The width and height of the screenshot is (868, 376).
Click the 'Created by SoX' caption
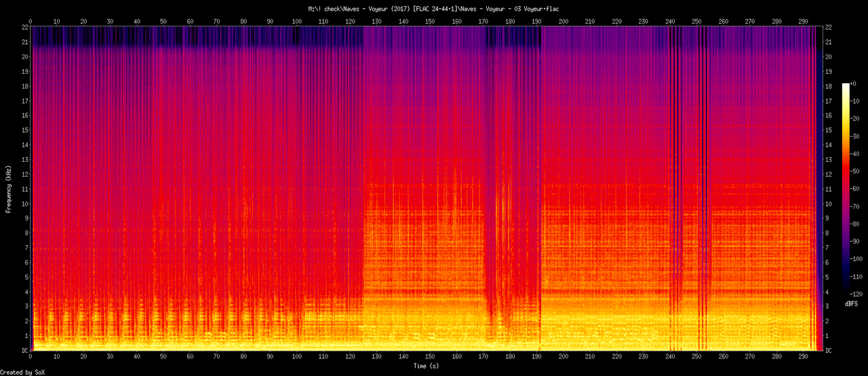tap(21, 372)
